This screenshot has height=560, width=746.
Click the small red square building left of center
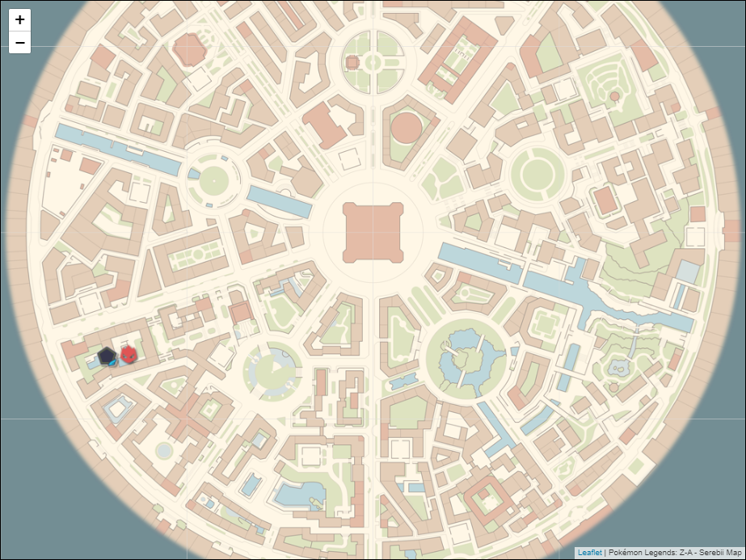(240, 313)
